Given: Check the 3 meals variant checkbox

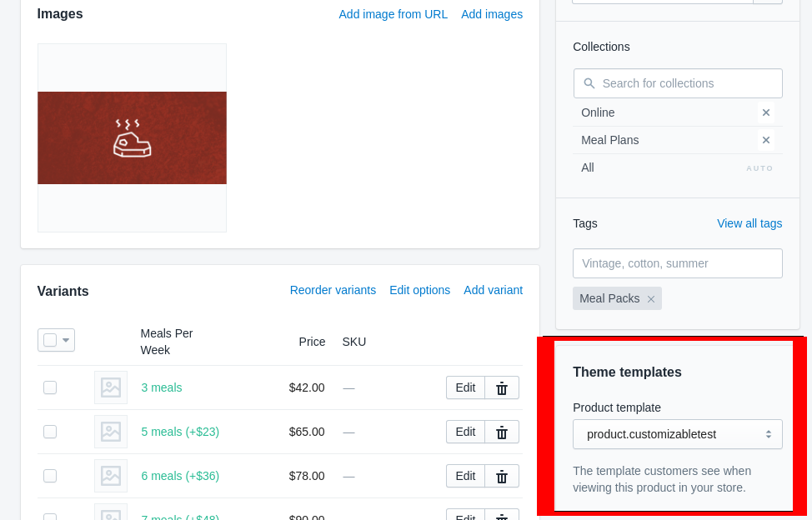Looking at the screenshot, I should click(x=49, y=387).
